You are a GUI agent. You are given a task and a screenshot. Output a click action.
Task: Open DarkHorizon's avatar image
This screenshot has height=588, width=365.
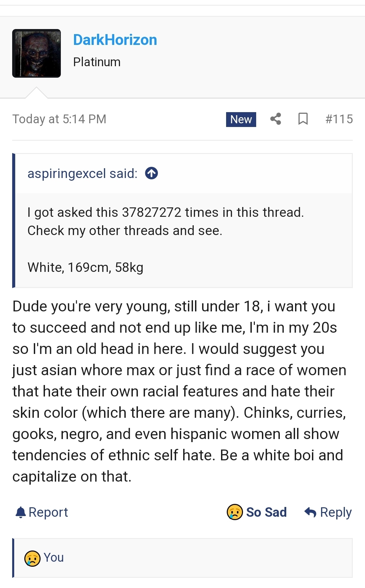click(36, 53)
